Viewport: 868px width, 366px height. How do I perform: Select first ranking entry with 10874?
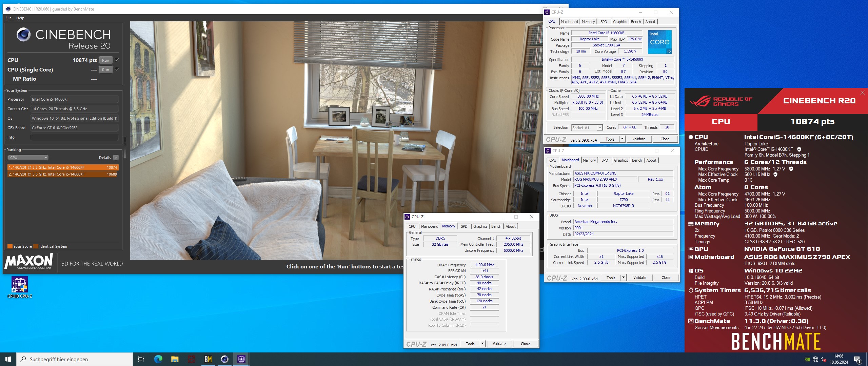point(63,167)
